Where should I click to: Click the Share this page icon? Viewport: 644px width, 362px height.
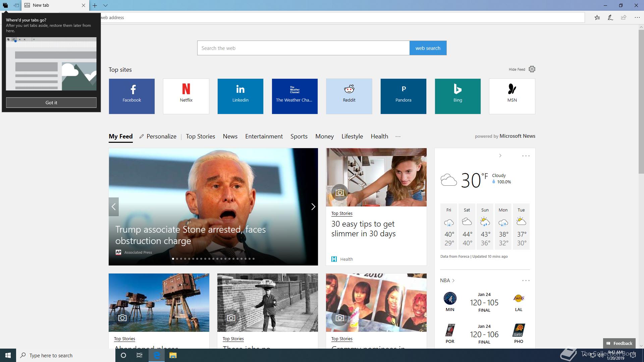pos(624,17)
